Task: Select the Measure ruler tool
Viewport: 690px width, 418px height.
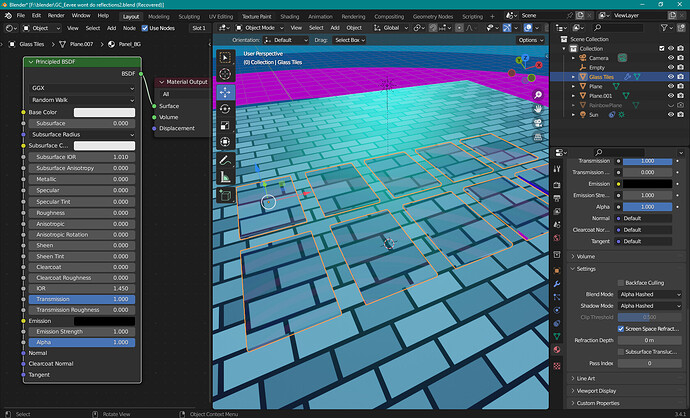Action: coord(225,177)
